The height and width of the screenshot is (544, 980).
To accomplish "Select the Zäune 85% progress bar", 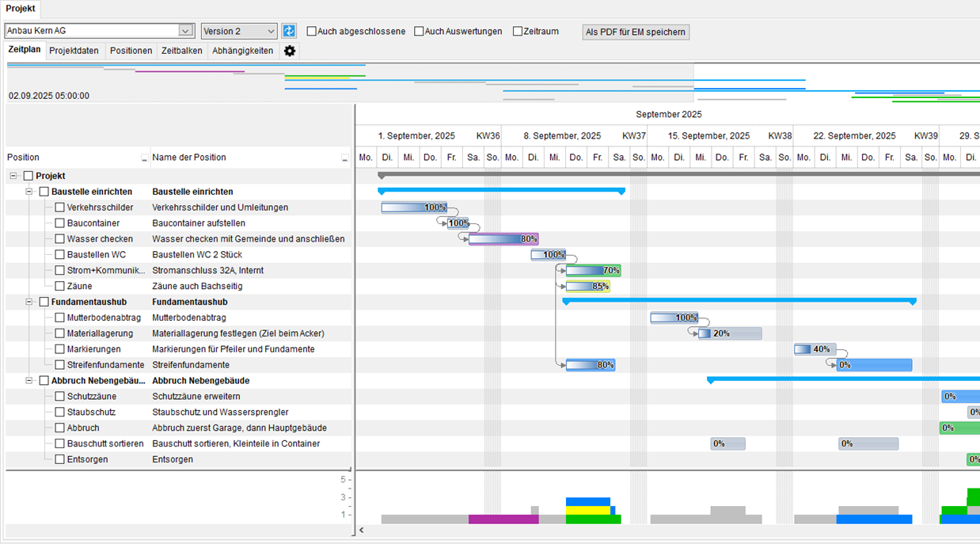I will 587,287.
